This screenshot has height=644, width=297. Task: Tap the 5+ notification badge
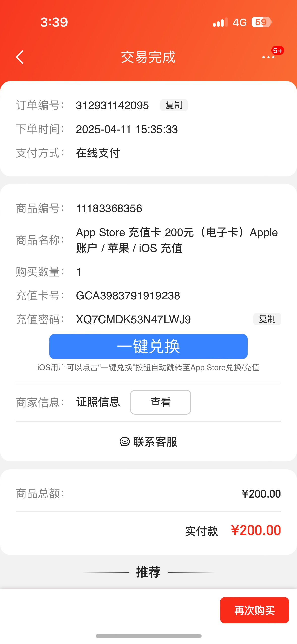click(x=278, y=51)
